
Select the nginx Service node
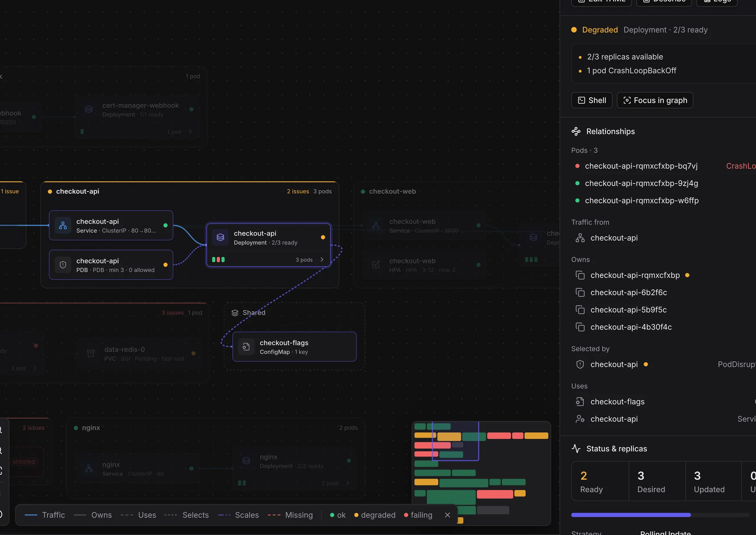click(x=137, y=469)
